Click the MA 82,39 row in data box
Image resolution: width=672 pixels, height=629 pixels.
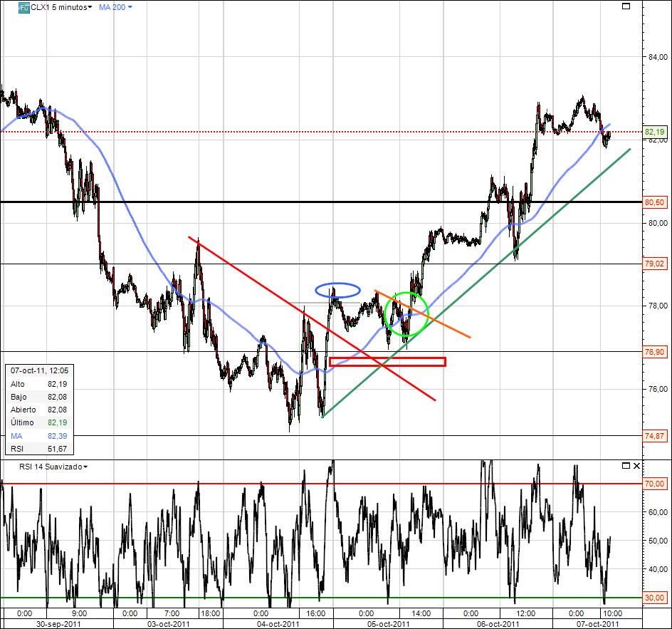click(39, 436)
